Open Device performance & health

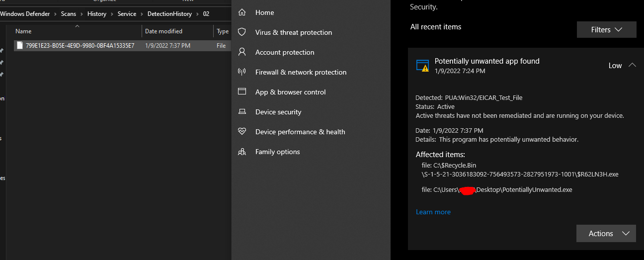[300, 132]
